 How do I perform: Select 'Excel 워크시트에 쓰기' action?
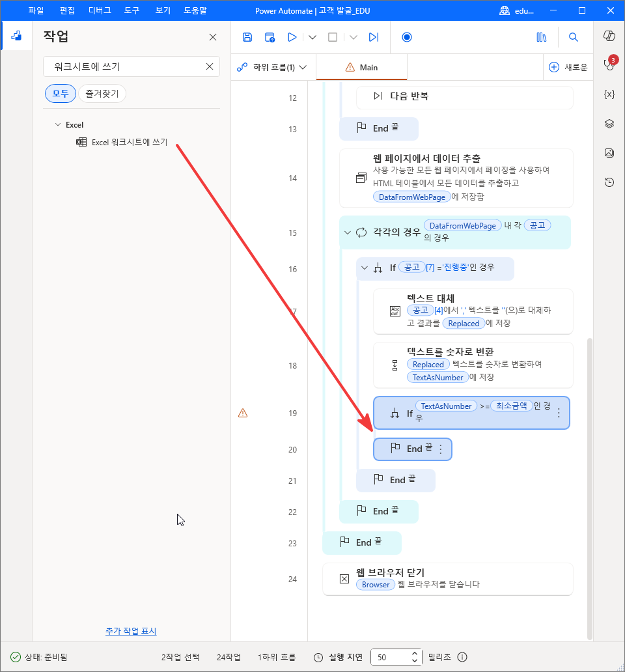click(130, 143)
